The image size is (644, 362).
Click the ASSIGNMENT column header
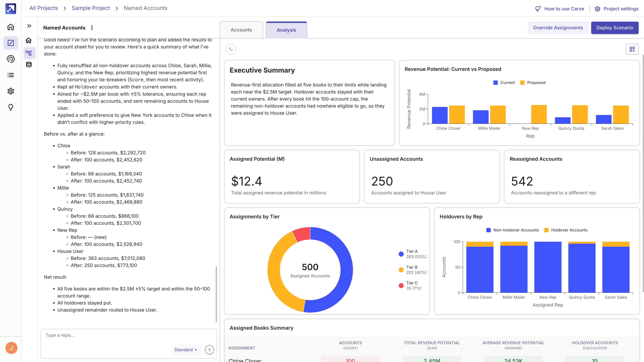tap(242, 348)
